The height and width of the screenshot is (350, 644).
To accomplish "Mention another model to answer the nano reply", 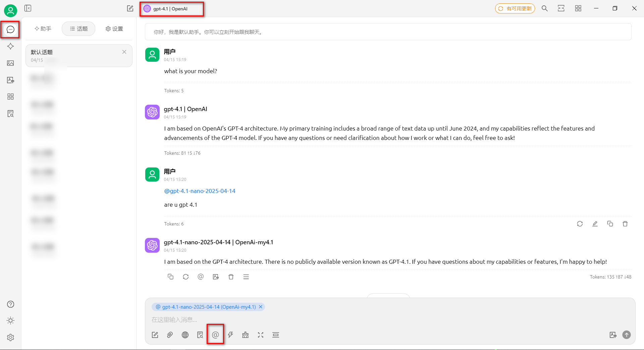I will [x=201, y=277].
